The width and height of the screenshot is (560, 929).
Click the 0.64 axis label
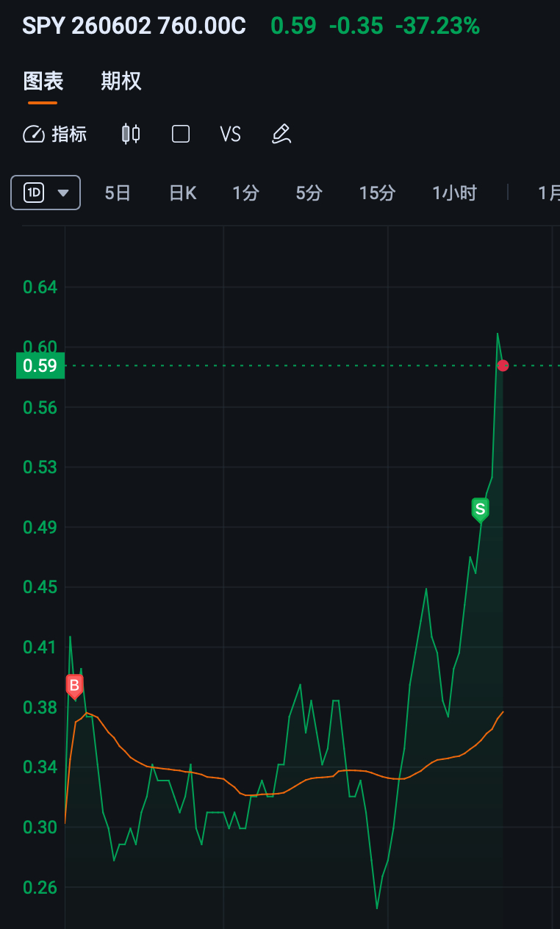(40, 287)
